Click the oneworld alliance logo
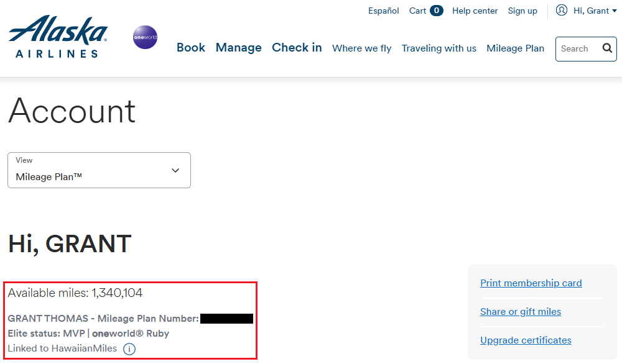Image resolution: width=622 pixels, height=364 pixels. click(x=145, y=37)
